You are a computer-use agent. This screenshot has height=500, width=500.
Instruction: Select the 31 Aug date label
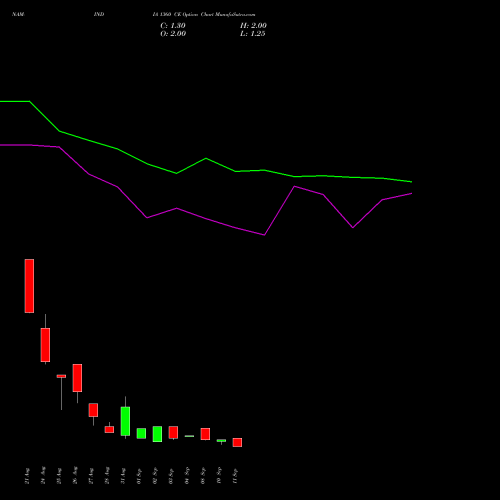click(x=123, y=476)
